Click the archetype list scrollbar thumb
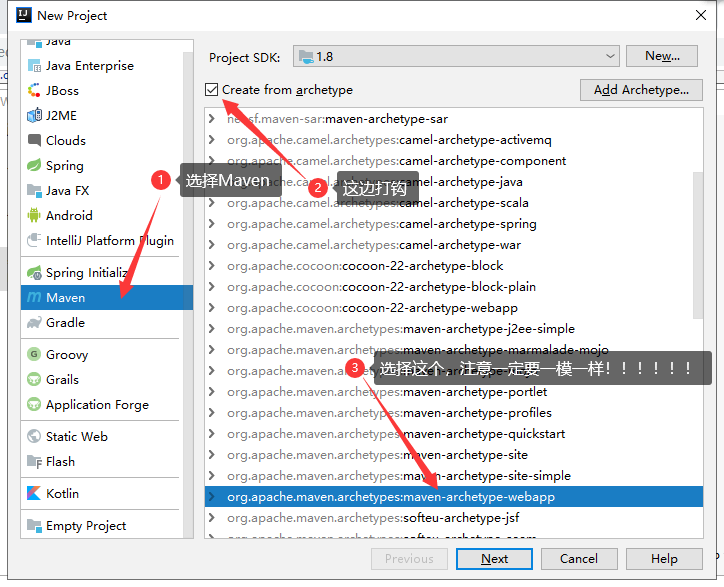This screenshot has height=587, width=724. 698,245
